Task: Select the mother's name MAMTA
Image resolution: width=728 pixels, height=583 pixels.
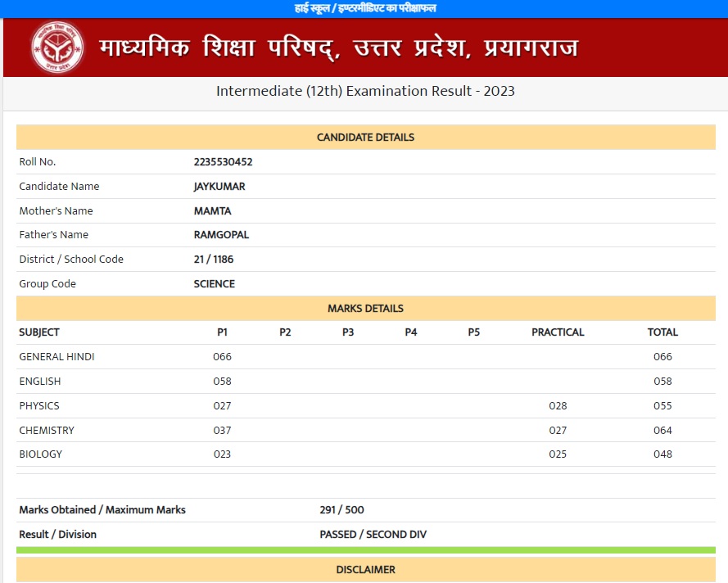Action: tap(212, 211)
